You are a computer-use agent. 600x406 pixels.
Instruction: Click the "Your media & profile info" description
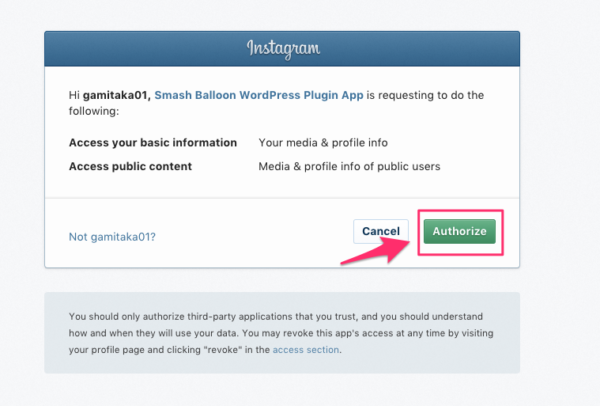pyautogui.click(x=323, y=143)
